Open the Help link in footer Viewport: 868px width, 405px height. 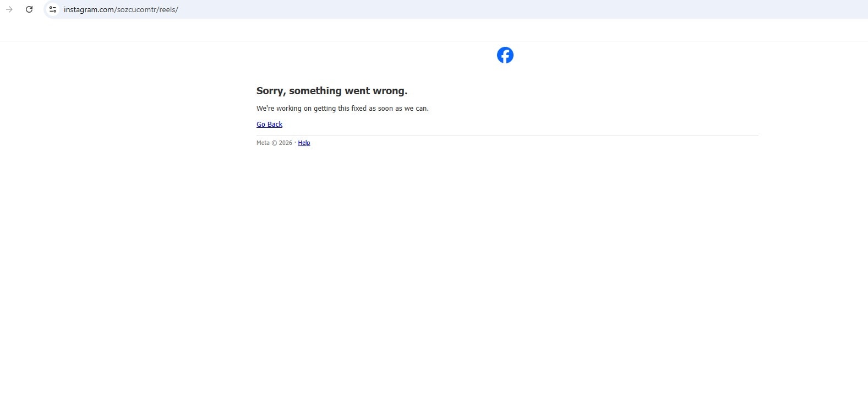(304, 143)
